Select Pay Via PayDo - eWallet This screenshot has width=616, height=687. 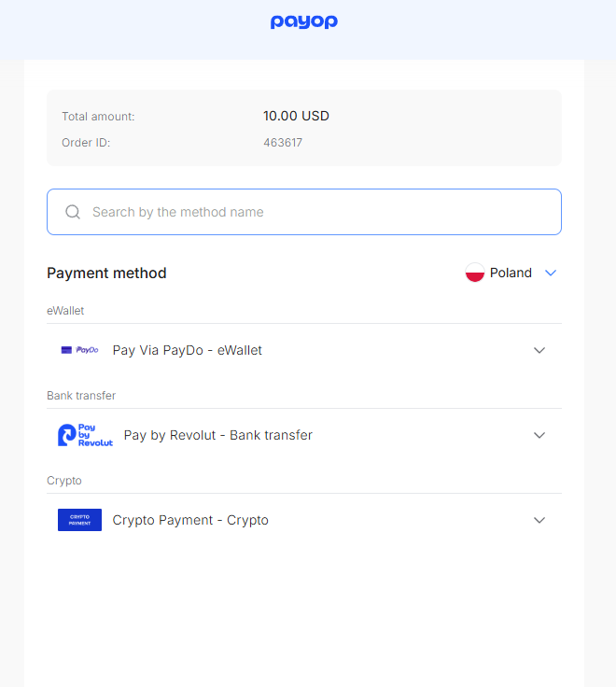[304, 350]
